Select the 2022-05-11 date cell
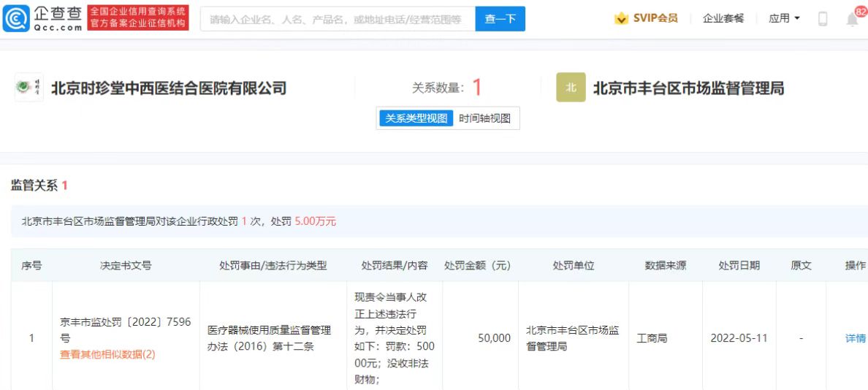Screen dimensions: 868x390 coord(739,338)
